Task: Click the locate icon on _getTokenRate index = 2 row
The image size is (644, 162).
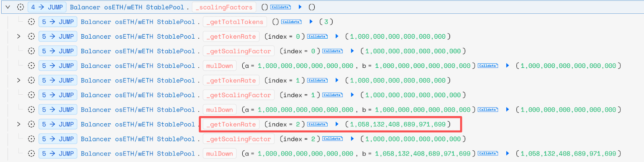Action: pos(31,125)
